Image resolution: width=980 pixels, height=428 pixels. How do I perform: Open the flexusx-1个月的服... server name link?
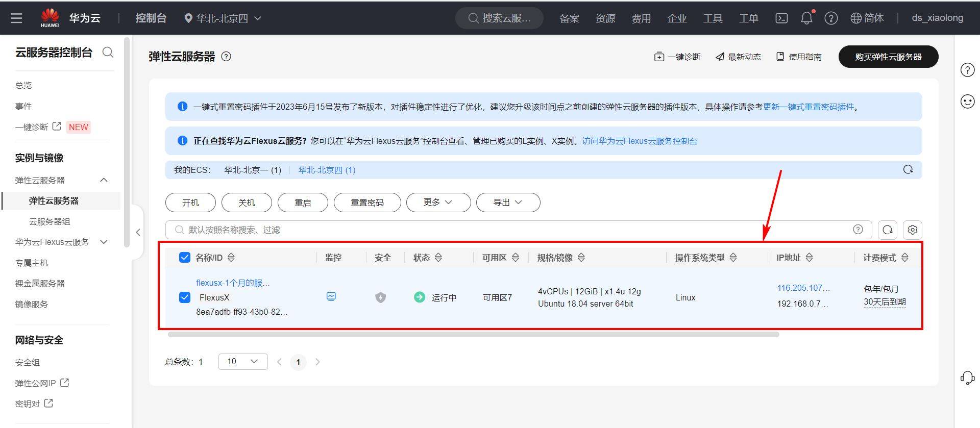[x=233, y=283]
